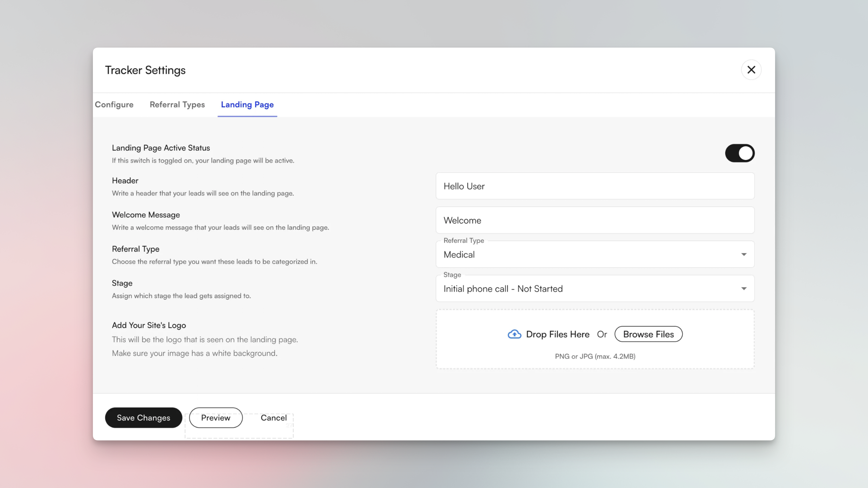This screenshot has height=488, width=868.
Task: Toggle off Landing Page Active Status
Action: click(740, 153)
